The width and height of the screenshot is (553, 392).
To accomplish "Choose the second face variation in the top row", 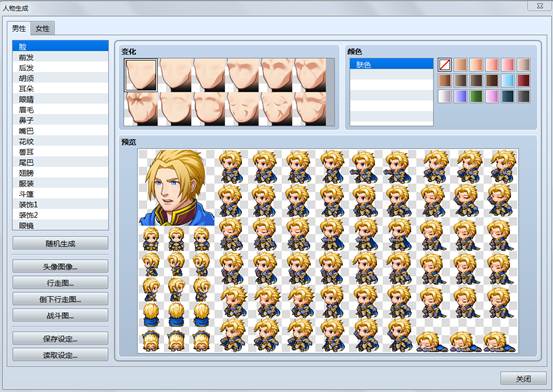I will tap(175, 75).
